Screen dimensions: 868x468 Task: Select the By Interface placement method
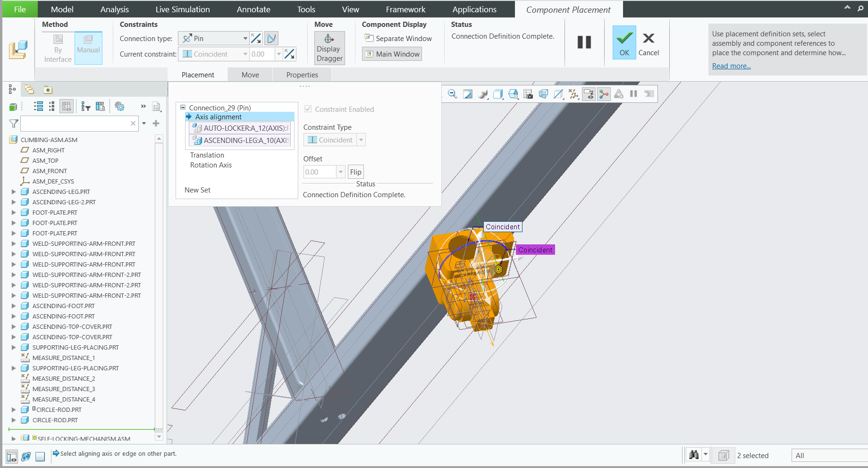click(x=57, y=48)
